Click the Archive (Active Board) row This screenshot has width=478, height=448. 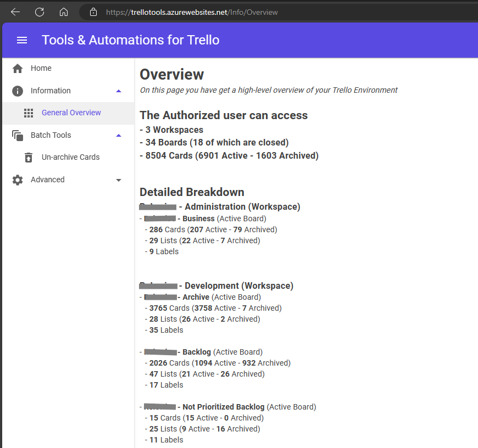pos(201,297)
